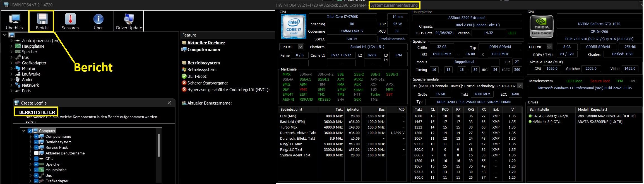The image size is (644, 184).
Task: Collapse the root node of main tree
Action: click(5, 35)
